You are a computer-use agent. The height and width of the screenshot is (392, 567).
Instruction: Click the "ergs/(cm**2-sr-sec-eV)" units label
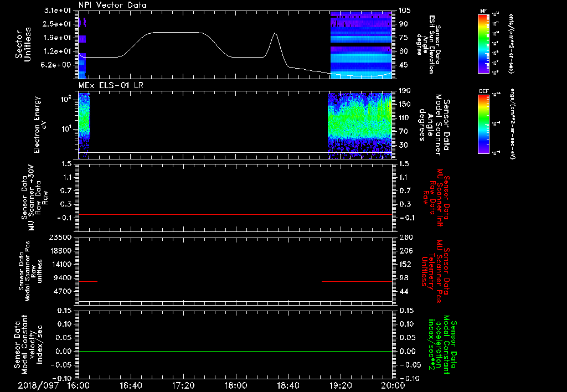click(512, 125)
